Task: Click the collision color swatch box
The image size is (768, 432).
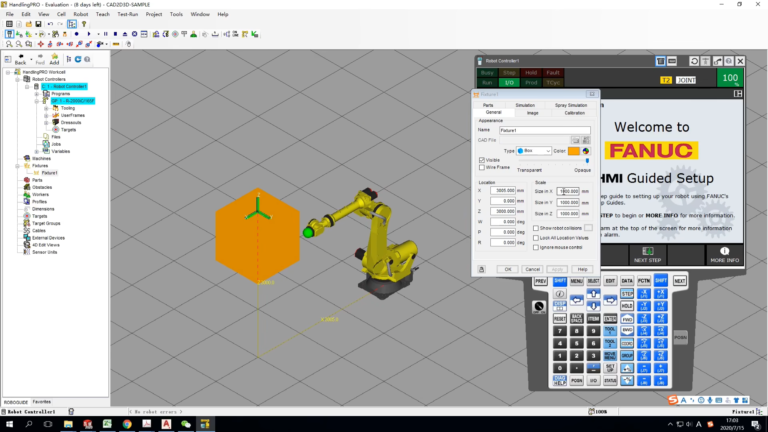Action: 588,228
